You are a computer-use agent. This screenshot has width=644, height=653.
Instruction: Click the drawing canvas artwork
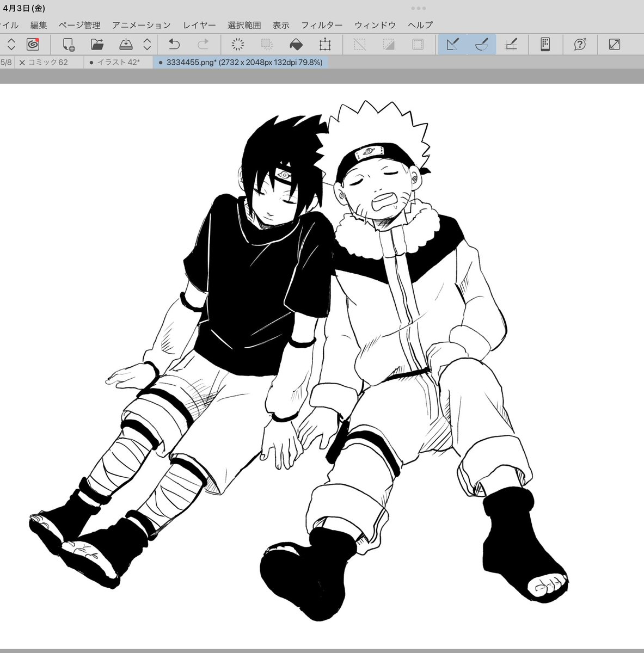(x=322, y=366)
